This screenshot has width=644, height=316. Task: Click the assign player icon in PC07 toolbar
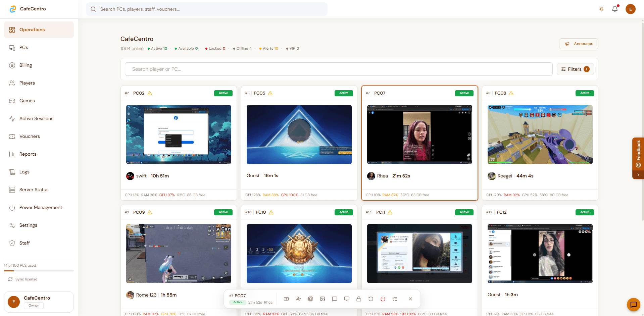point(298,299)
